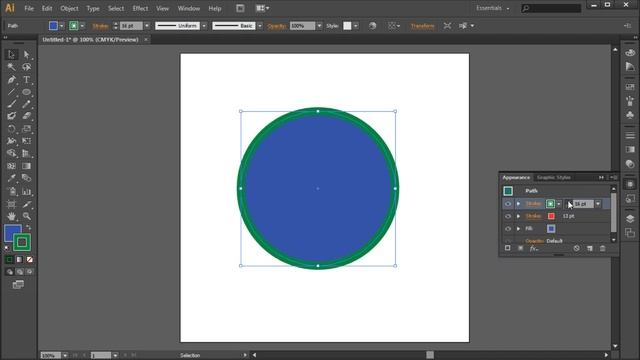Toggle visibility of the Fill attribute
This screenshot has width=640, height=360.
[508, 229]
